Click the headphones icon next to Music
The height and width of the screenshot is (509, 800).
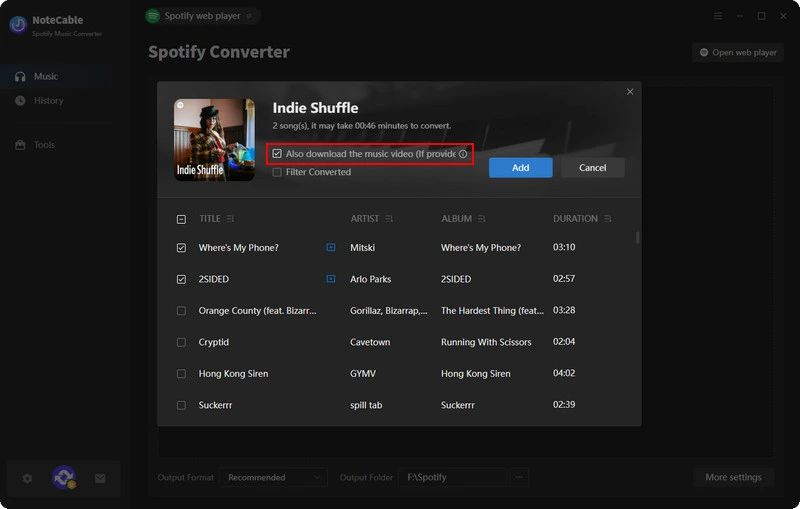[20, 77]
